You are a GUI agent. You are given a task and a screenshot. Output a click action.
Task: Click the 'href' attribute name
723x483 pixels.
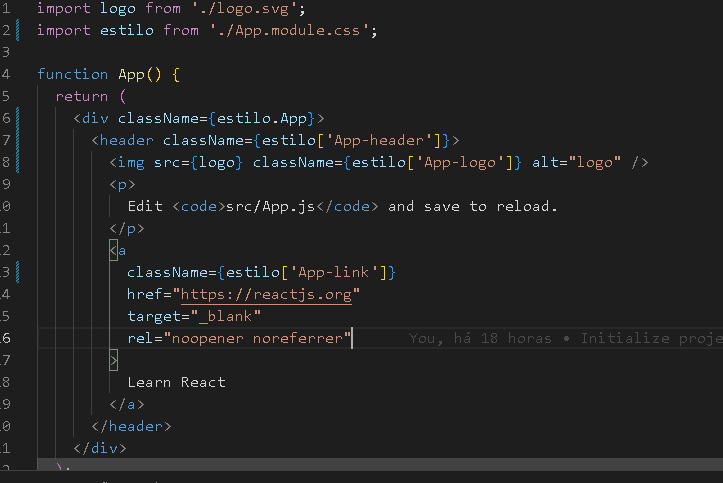pos(145,295)
